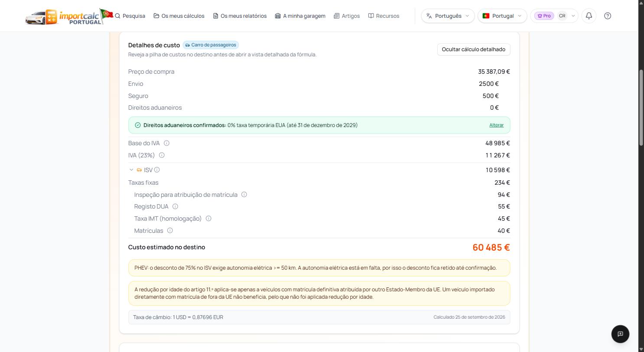This screenshot has width=644, height=352.
Task: Show info for IVA (23%)
Action: 162,155
